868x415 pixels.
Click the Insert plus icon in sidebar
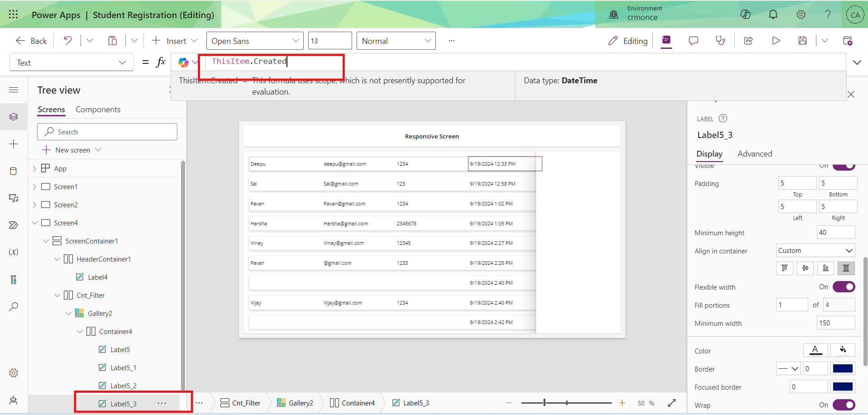[14, 144]
